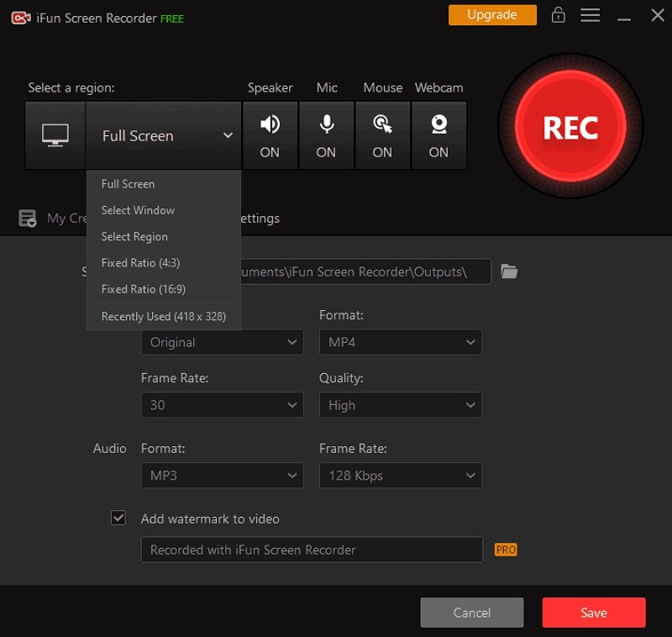Expand the audio Format dropdown showing MP3
This screenshot has width=672, height=637.
pos(222,475)
